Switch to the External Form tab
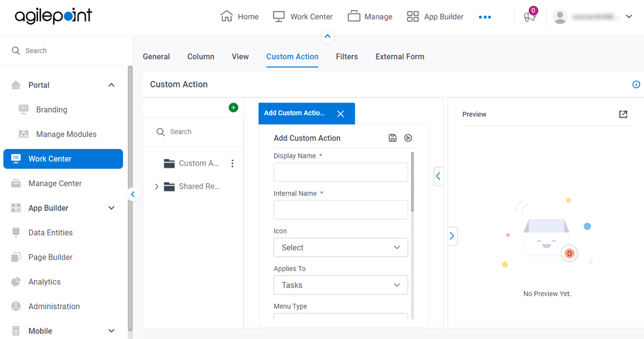Image resolution: width=644 pixels, height=339 pixels. coord(399,57)
